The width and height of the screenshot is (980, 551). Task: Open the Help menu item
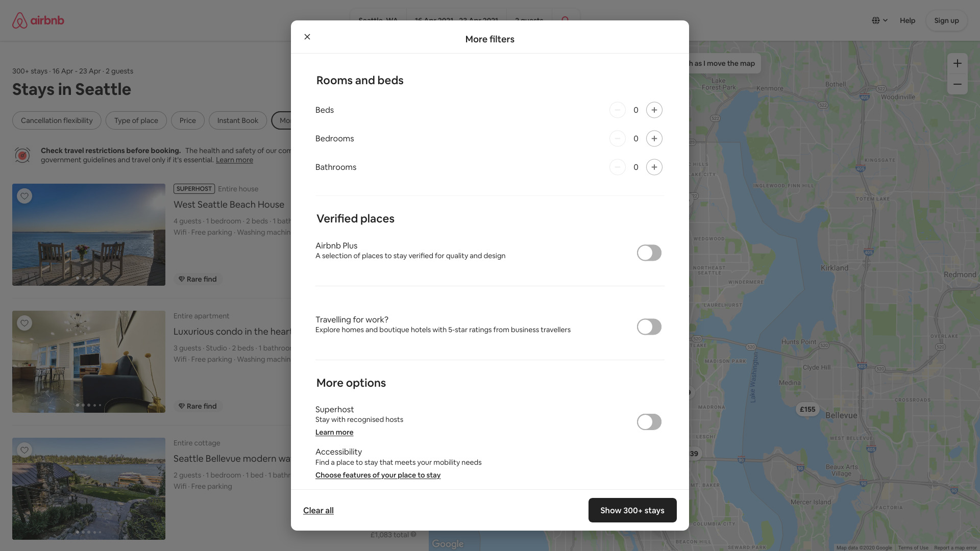(x=907, y=20)
